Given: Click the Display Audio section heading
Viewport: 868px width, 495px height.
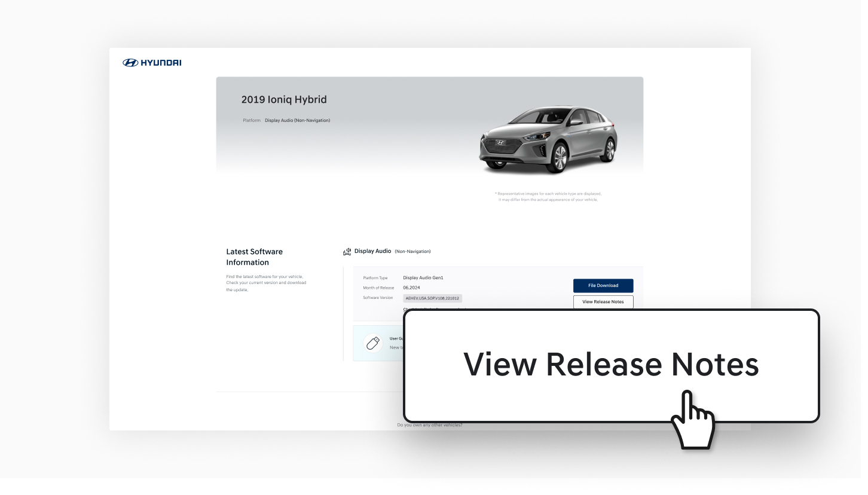Looking at the screenshot, I should (x=372, y=251).
